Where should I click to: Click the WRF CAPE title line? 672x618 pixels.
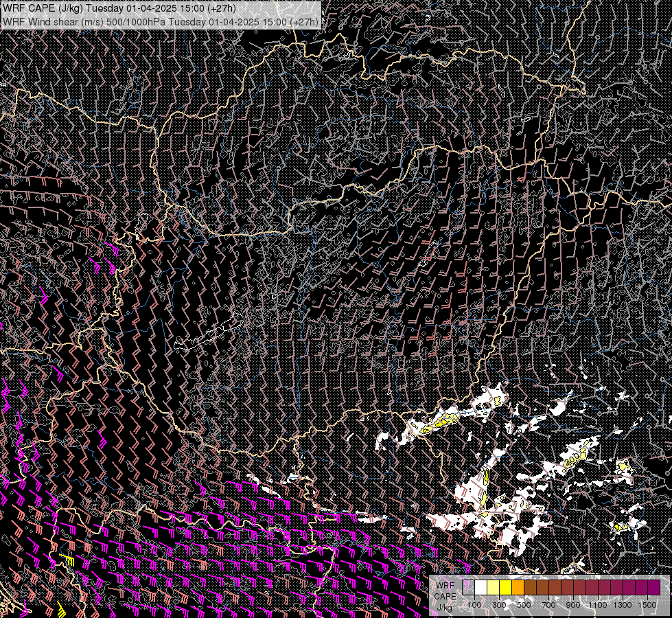pos(119,8)
